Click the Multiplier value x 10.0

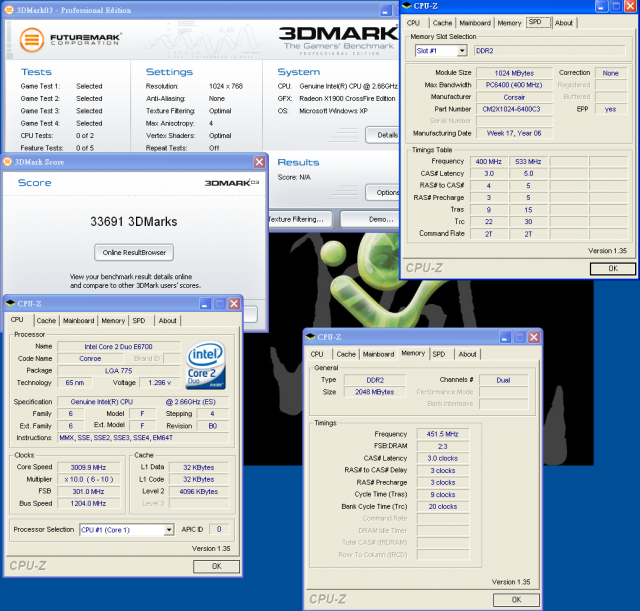(x=89, y=479)
